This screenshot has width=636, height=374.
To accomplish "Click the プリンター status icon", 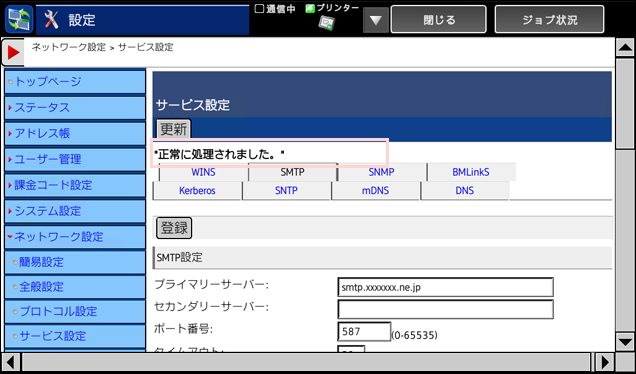I will coord(326,23).
